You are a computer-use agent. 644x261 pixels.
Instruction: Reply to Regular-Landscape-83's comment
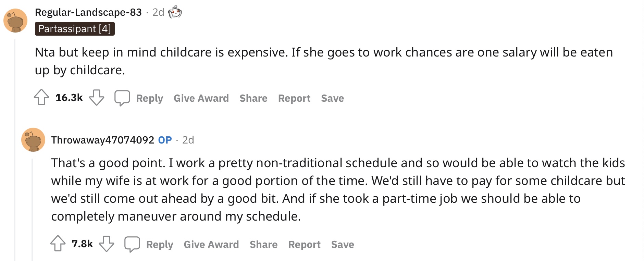(x=149, y=98)
